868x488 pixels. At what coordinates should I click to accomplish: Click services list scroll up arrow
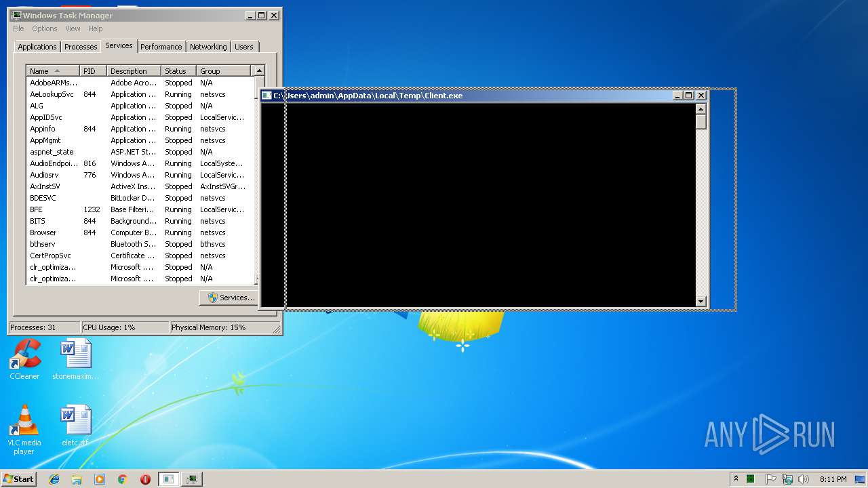point(258,70)
